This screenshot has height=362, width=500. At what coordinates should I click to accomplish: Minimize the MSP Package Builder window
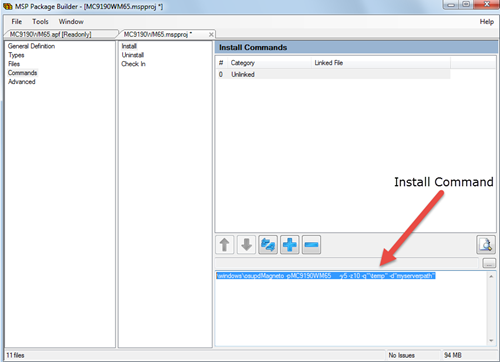(452, 5)
